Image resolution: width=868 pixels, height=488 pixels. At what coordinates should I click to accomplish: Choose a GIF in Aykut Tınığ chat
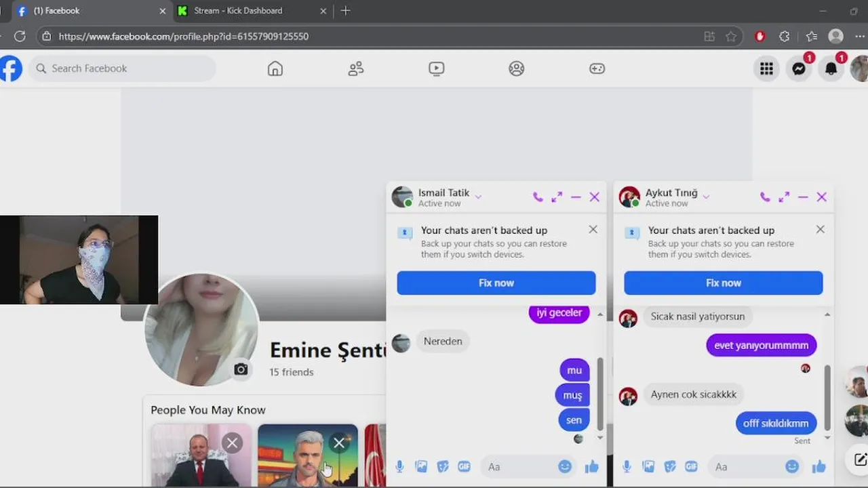point(692,466)
